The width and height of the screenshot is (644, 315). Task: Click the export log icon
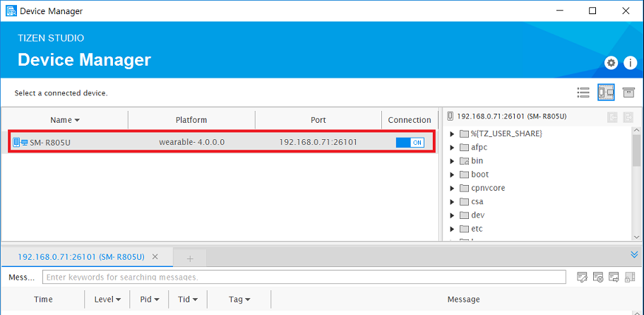[x=613, y=277]
